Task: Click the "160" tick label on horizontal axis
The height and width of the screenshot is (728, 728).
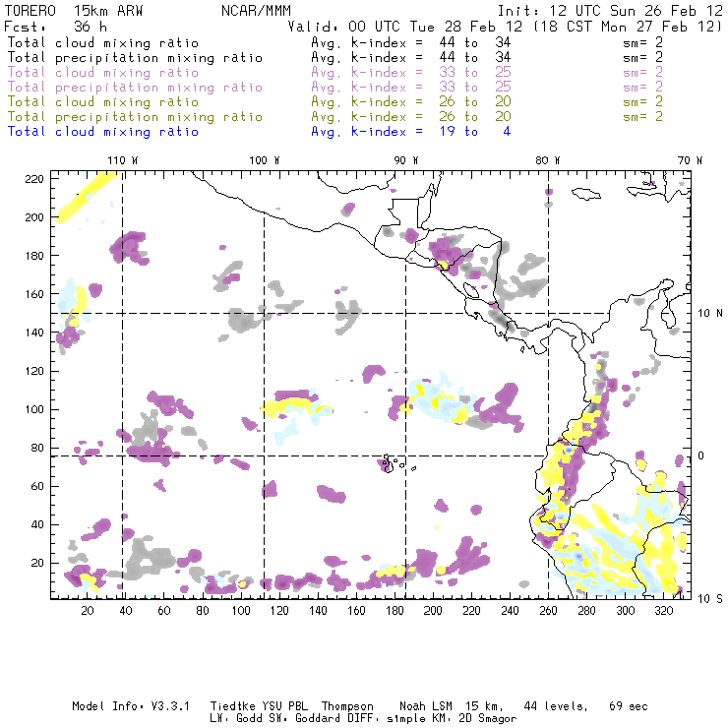Action: click(x=356, y=611)
